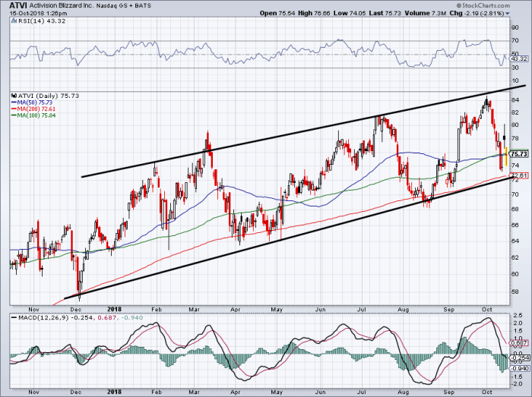Click the -0.940 tag on MACD axis
Image resolution: width=532 pixels, height=397 pixels.
(x=519, y=369)
